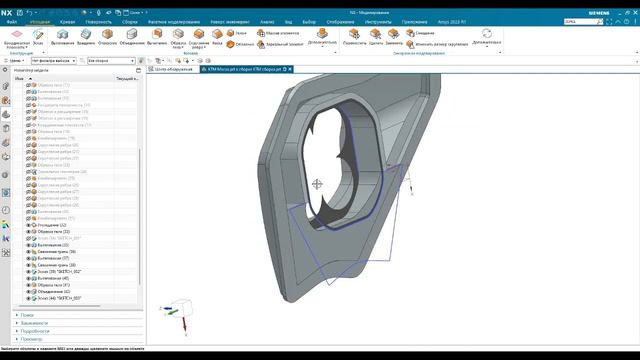The width and height of the screenshot is (640, 360).
Task: Expand the Подробности section
Action: pyautogui.click(x=17, y=331)
